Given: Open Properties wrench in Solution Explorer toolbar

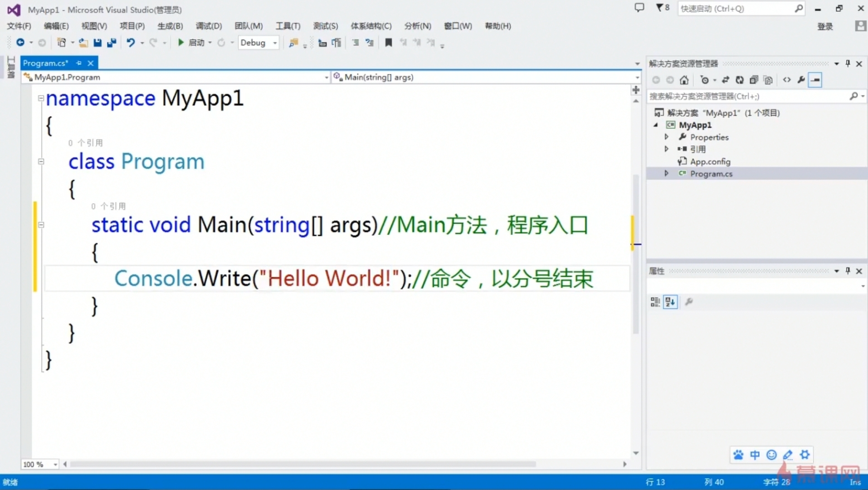Looking at the screenshot, I should (x=801, y=80).
